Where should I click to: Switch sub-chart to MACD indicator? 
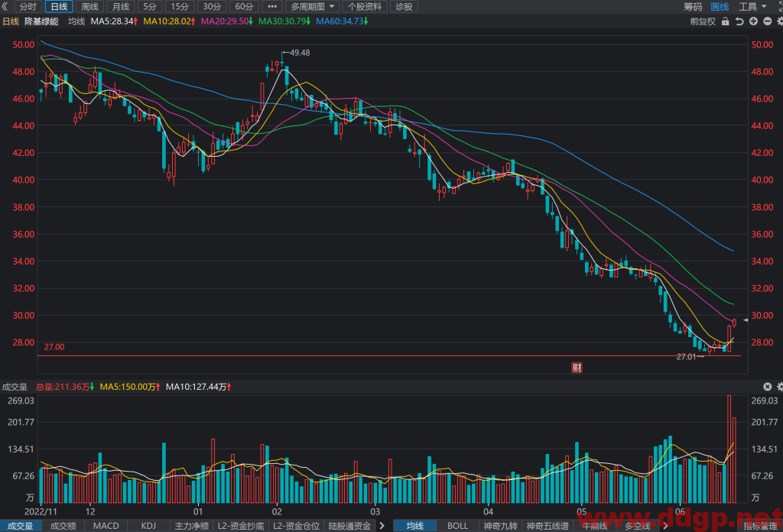tap(106, 526)
